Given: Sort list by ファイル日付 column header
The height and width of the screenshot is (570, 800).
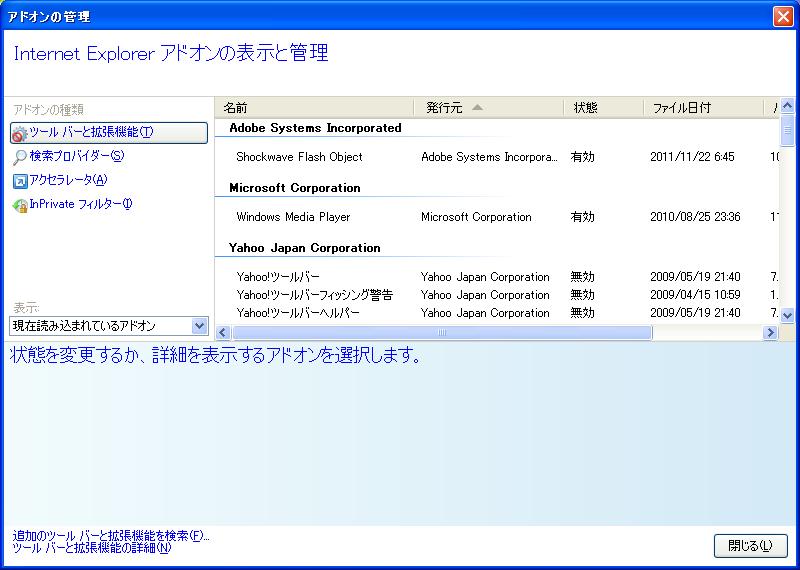Looking at the screenshot, I should pyautogui.click(x=703, y=108).
